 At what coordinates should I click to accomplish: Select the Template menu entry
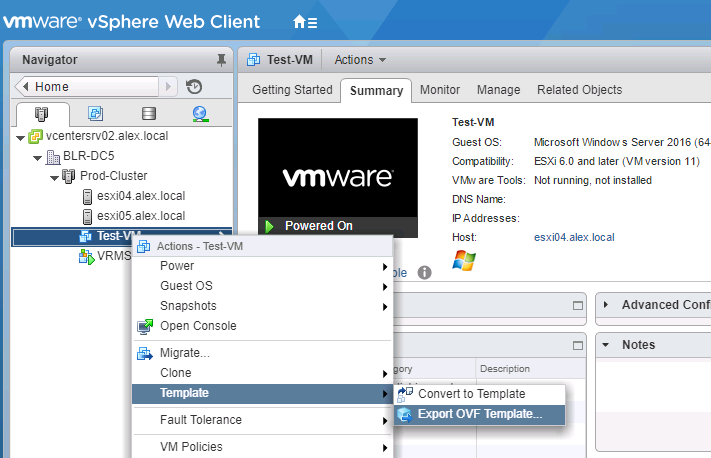(262, 393)
